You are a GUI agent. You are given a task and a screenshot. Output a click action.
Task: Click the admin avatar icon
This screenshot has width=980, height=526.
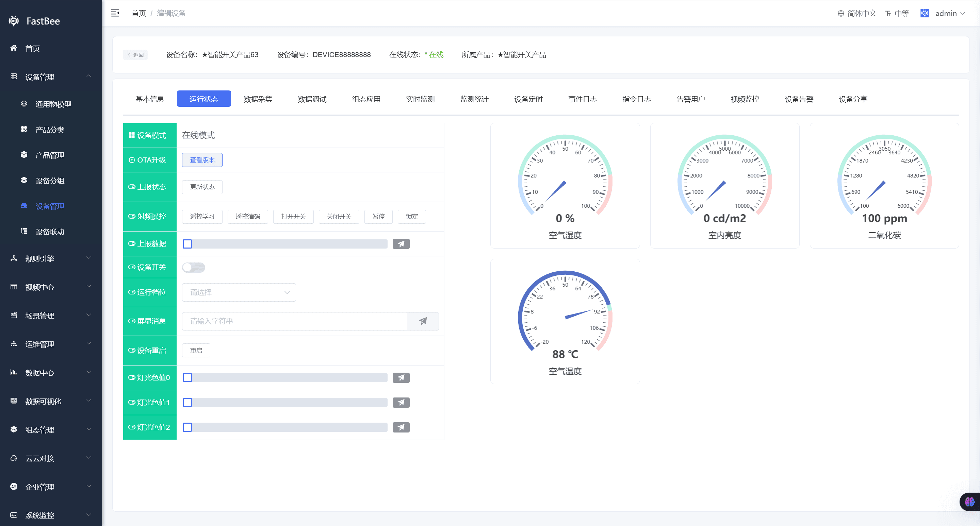[x=925, y=13]
